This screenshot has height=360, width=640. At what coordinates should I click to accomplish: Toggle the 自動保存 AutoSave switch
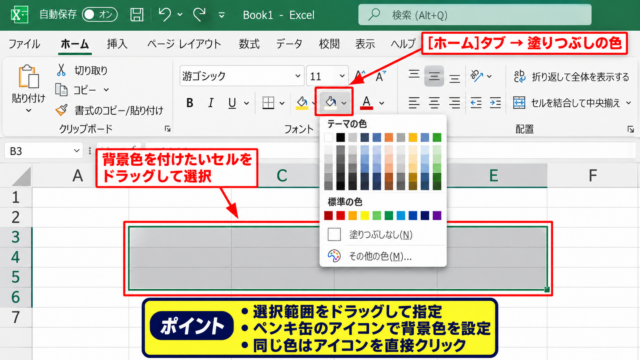pos(100,15)
